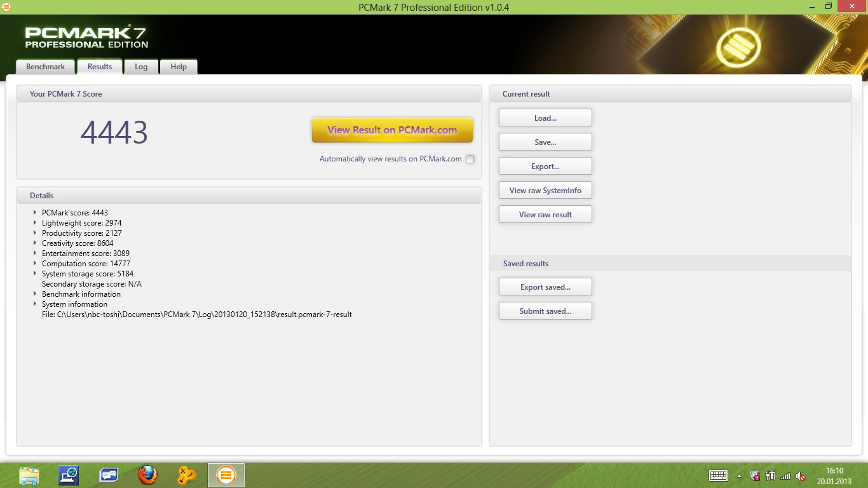Viewport: 868px width, 488px height.
Task: Show hidden tray icons arrow
Action: pos(739,476)
